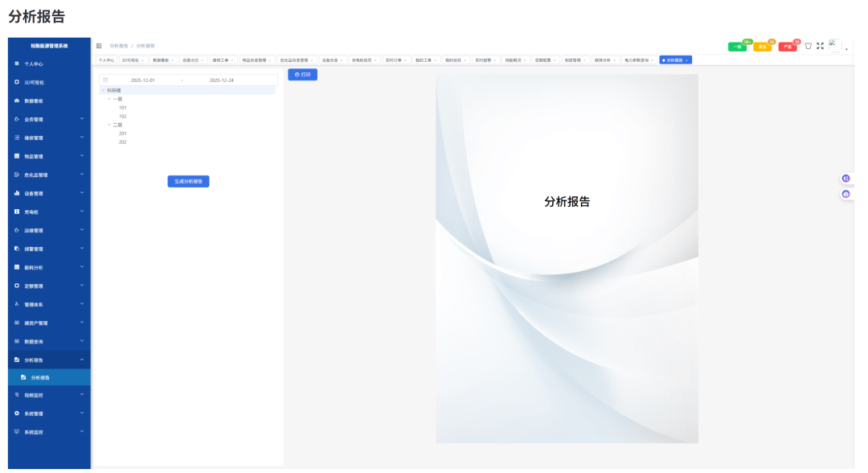Screen dimensions: 868x473
Task: Click the calendar icon in date range
Action: [105, 80]
